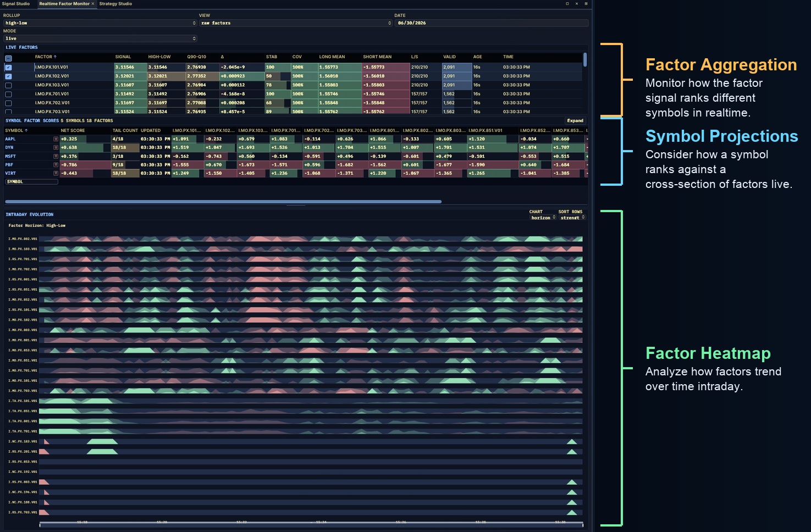This screenshot has width=811, height=532.
Task: Check the I.MO.PX.701.V01 factor checkbox
Action: 8,94
